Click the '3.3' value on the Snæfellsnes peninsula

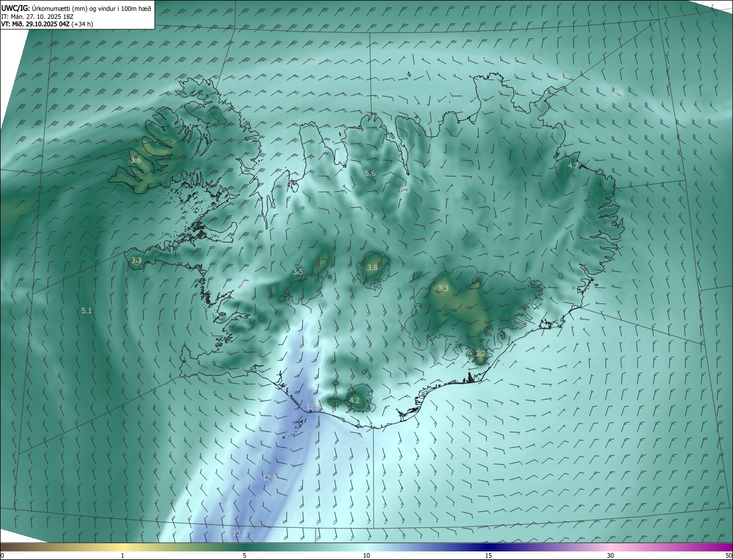point(136,261)
